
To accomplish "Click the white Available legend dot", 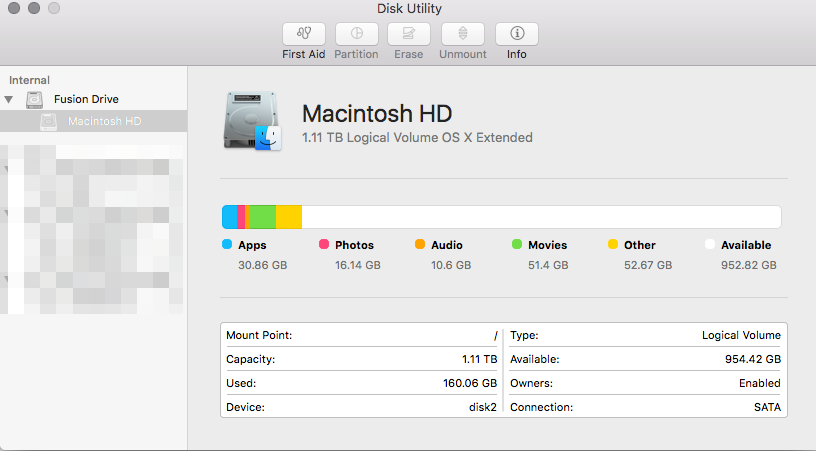I will tap(710, 244).
